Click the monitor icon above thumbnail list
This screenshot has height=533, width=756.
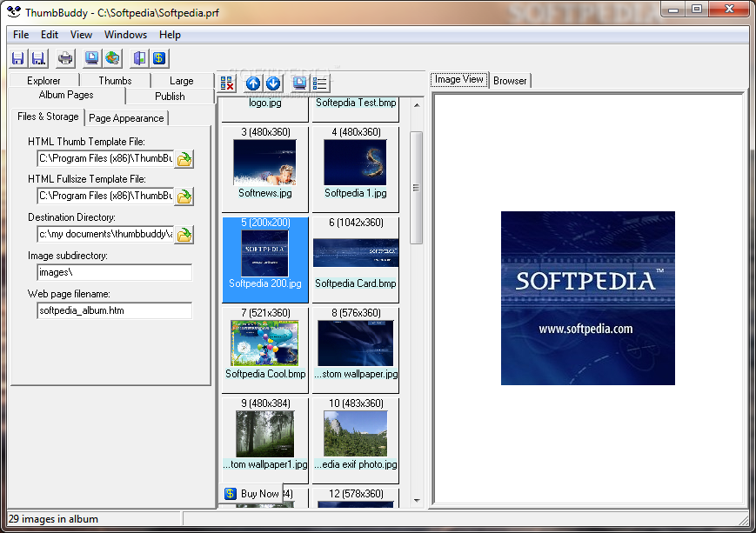point(299,83)
